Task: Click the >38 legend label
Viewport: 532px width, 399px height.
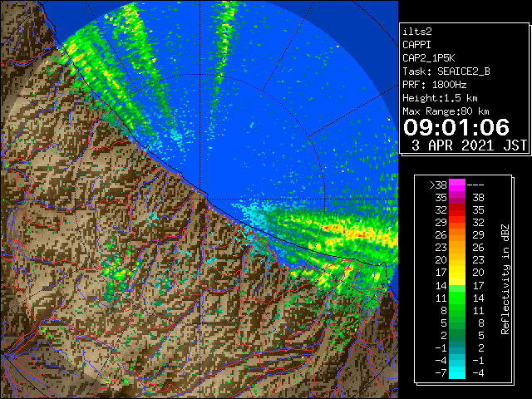Action: point(438,185)
